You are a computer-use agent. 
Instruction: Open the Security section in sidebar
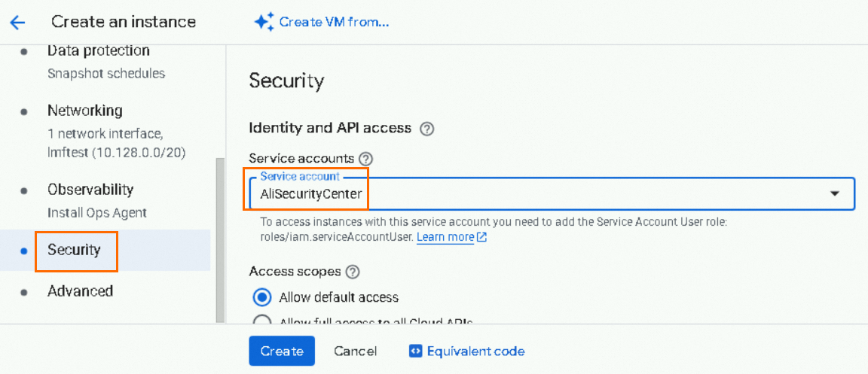[74, 250]
